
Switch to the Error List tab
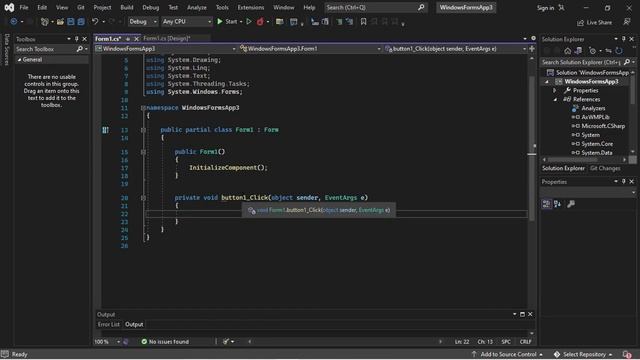tap(109, 324)
